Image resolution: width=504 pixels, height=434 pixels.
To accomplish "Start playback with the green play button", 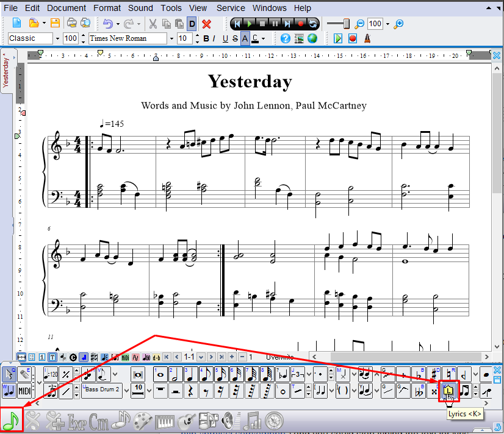I will point(249,24).
